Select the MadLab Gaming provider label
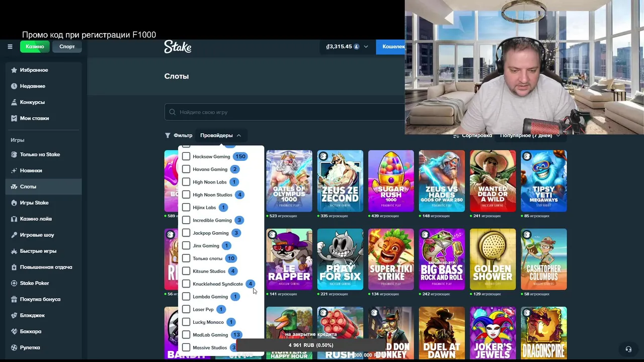644x362 pixels. pos(210,335)
